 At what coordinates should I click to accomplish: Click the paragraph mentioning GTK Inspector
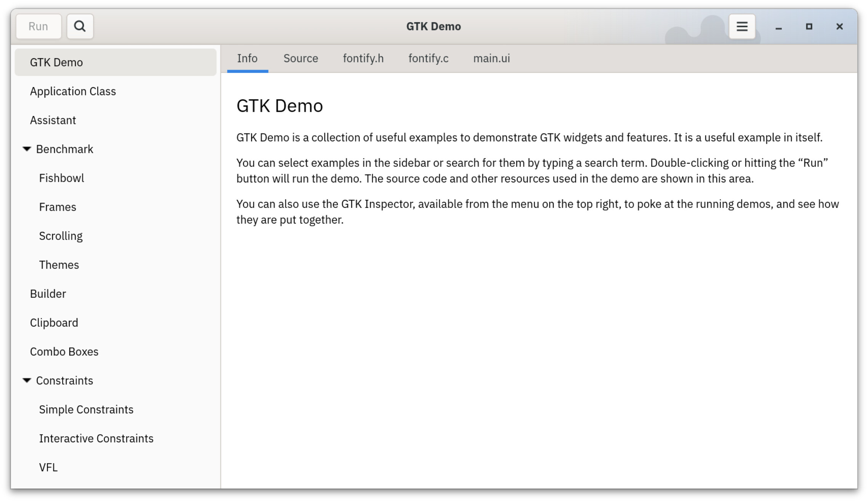537,212
